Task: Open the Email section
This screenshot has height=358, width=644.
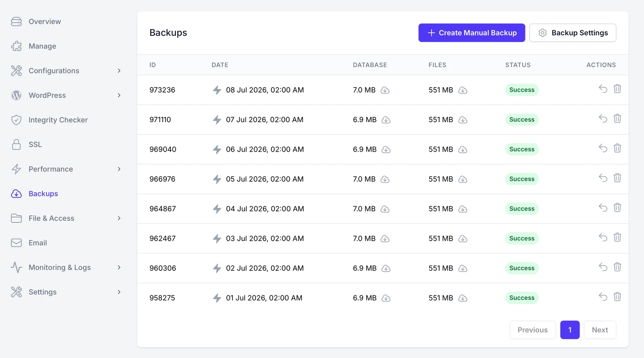Action: coord(38,243)
